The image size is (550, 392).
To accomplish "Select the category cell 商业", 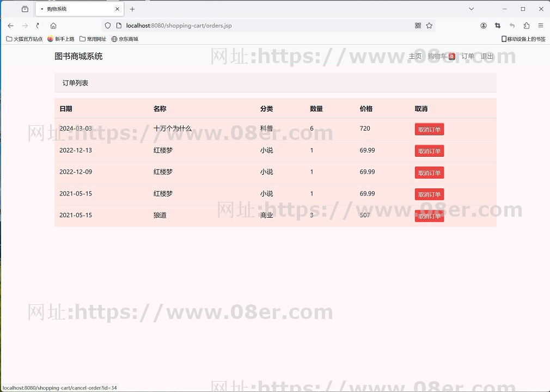I will 267,215.
